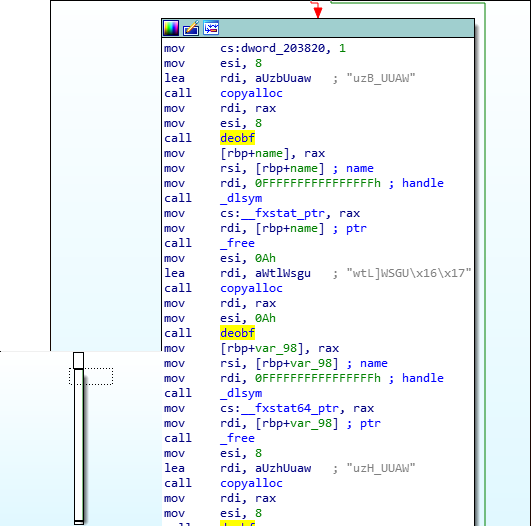Click the pencil edit-node icon in node header

pos(191,28)
